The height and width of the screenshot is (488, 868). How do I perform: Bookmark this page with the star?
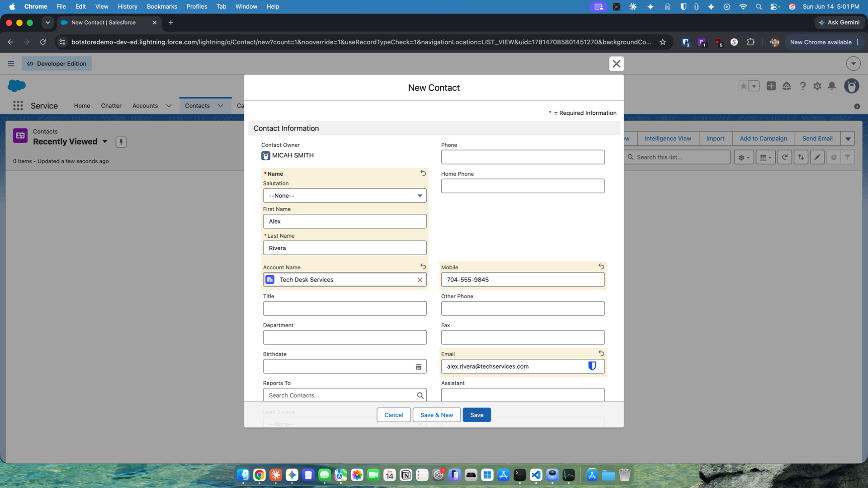coord(663,42)
